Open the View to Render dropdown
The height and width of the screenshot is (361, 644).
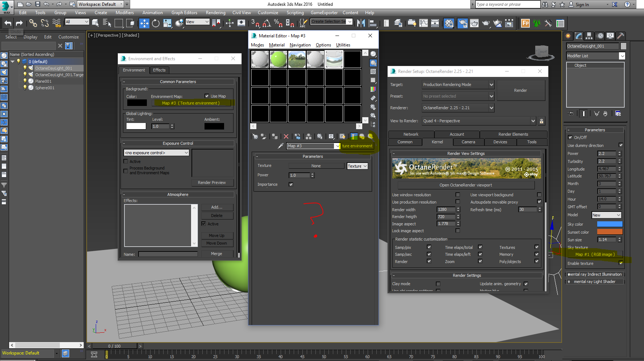(479, 121)
